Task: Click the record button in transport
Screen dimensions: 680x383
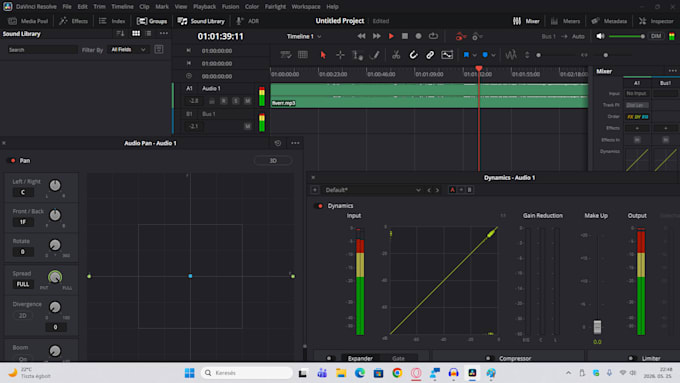Action: coord(418,36)
